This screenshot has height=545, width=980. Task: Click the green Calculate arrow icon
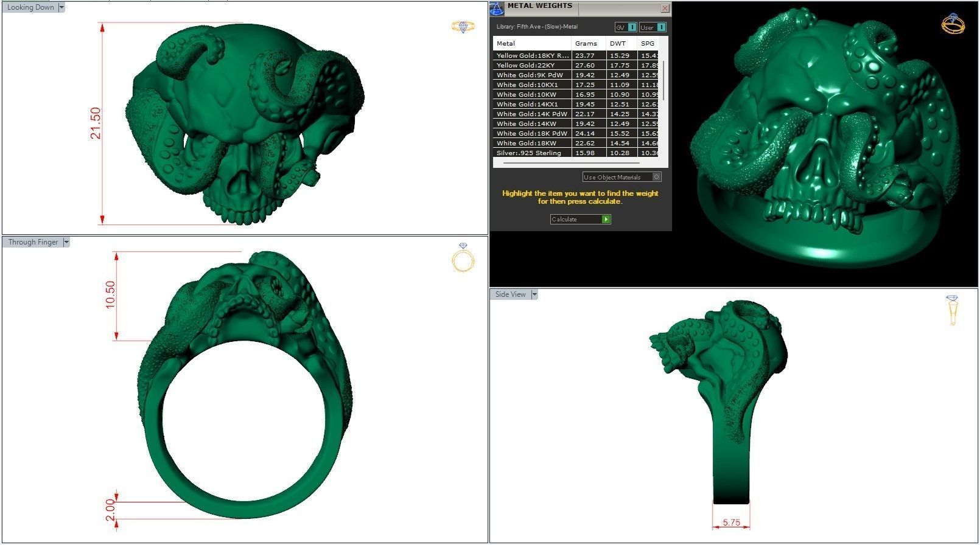tap(606, 219)
